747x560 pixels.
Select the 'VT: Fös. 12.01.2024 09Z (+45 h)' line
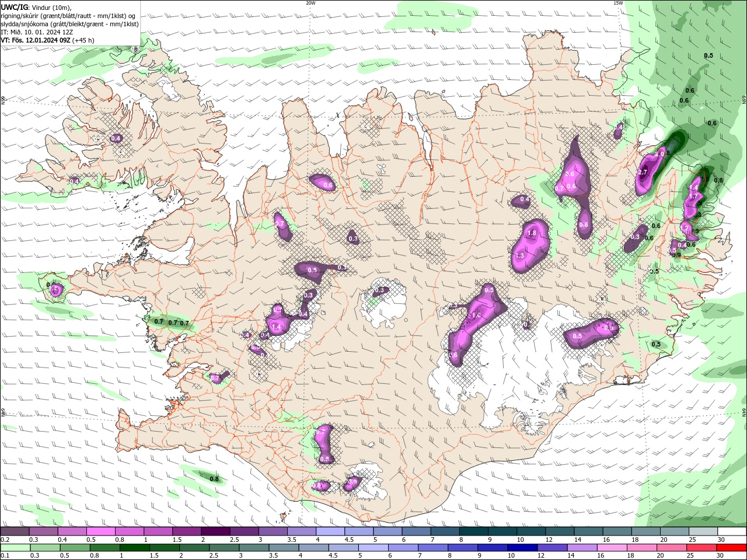[x=48, y=40]
